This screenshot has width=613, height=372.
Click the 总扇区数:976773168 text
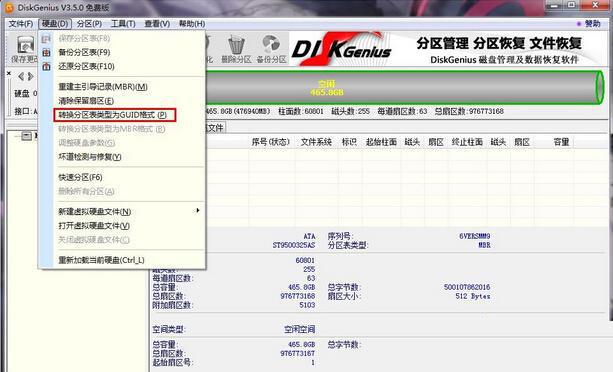click(469, 111)
